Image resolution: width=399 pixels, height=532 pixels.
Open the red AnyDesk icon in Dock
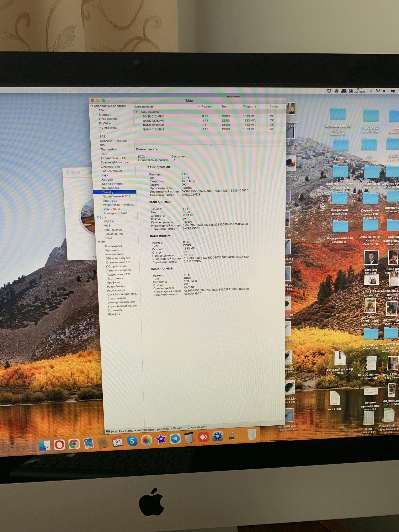coord(203,437)
